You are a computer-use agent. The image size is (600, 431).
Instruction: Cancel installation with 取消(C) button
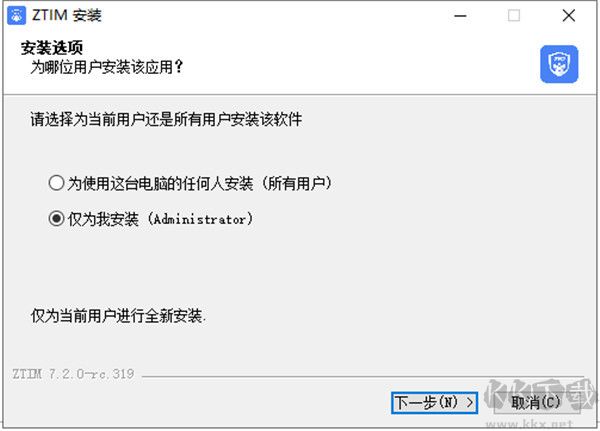coord(536,403)
